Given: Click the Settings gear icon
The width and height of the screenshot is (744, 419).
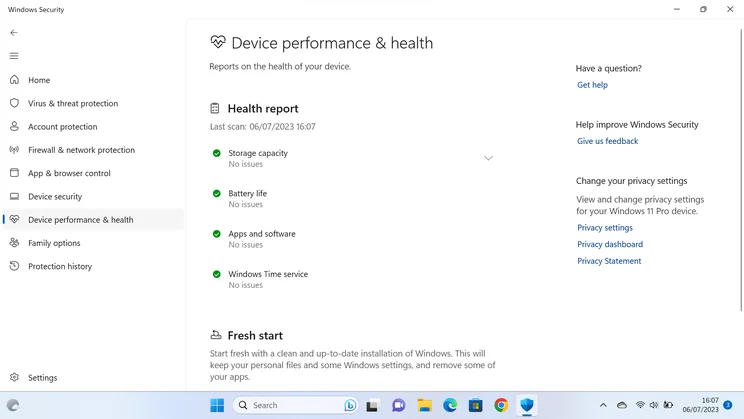Looking at the screenshot, I should pyautogui.click(x=14, y=377).
